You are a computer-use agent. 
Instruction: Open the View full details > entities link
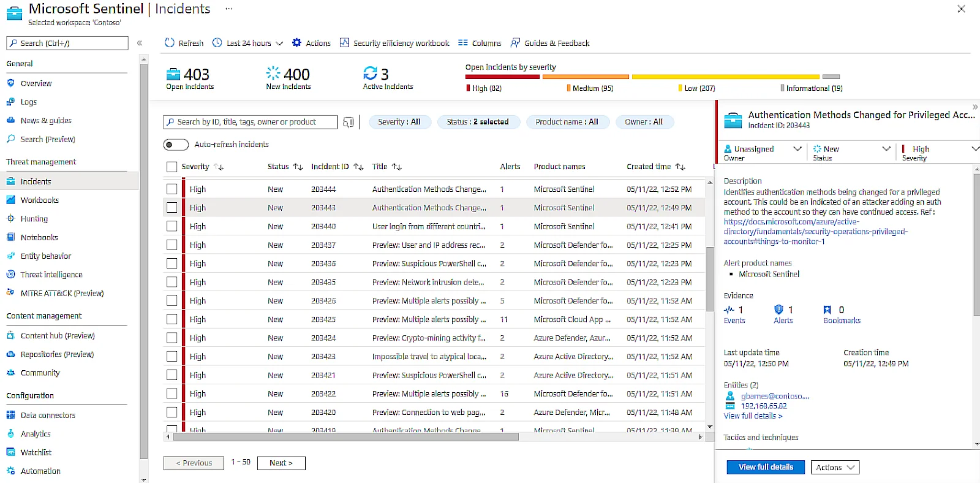pos(753,416)
